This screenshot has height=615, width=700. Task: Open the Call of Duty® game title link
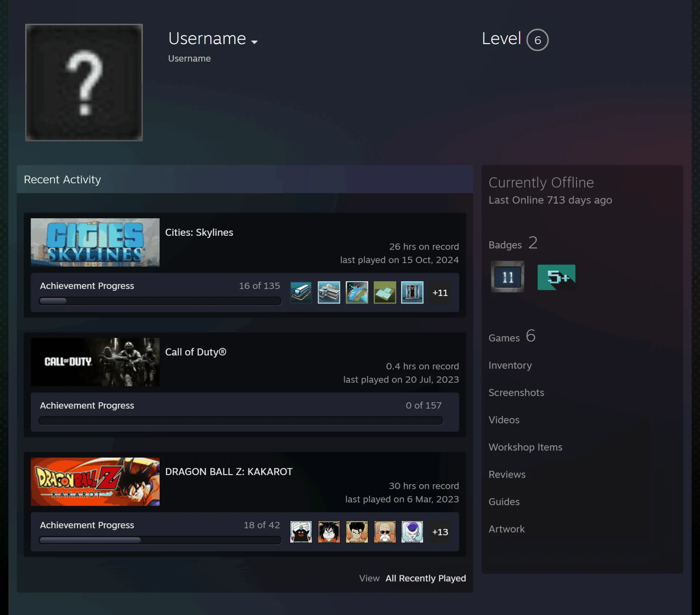point(196,352)
